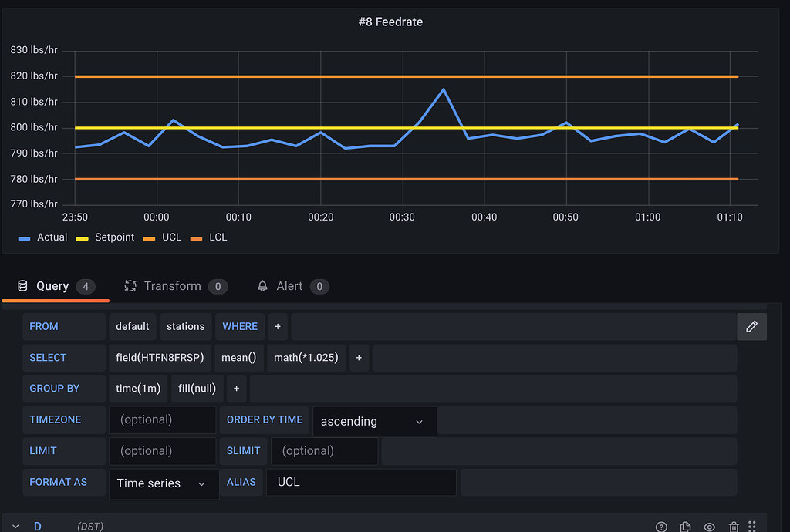This screenshot has height=532, width=790.
Task: Open the raw query editor with the pencil icon
Action: (x=751, y=326)
